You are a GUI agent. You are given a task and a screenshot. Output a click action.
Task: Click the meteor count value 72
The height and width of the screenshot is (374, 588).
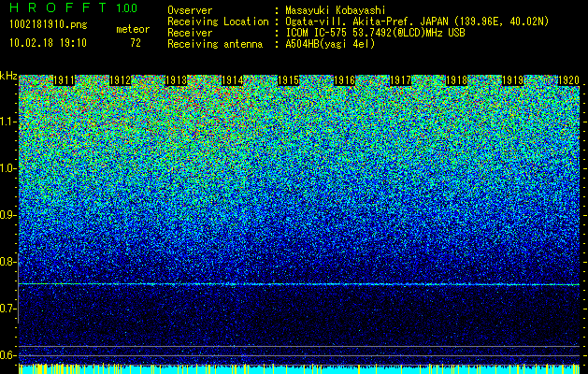(136, 43)
